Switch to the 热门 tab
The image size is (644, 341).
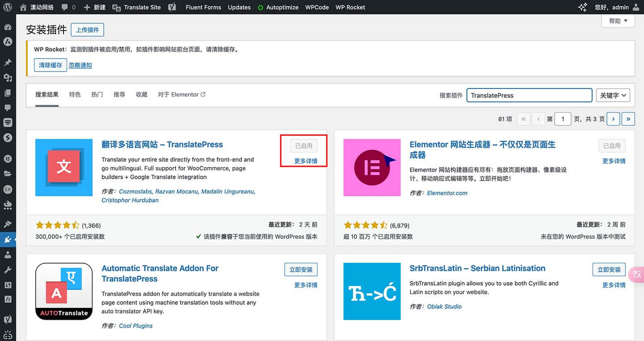point(97,95)
